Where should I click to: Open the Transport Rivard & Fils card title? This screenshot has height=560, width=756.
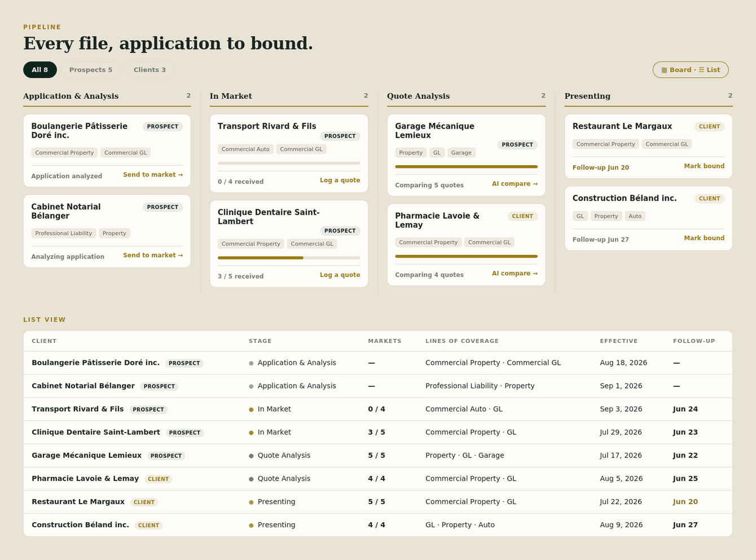click(x=267, y=126)
